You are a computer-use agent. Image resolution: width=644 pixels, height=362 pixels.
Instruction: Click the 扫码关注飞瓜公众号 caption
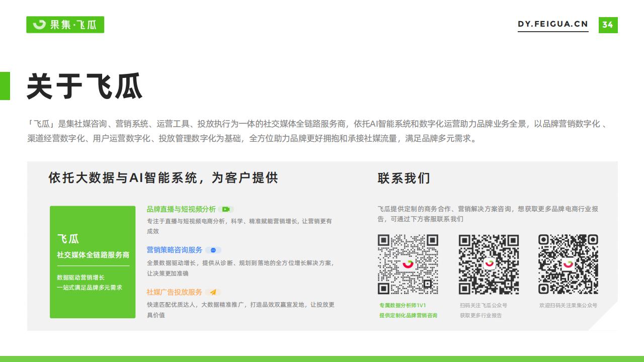coord(484,305)
